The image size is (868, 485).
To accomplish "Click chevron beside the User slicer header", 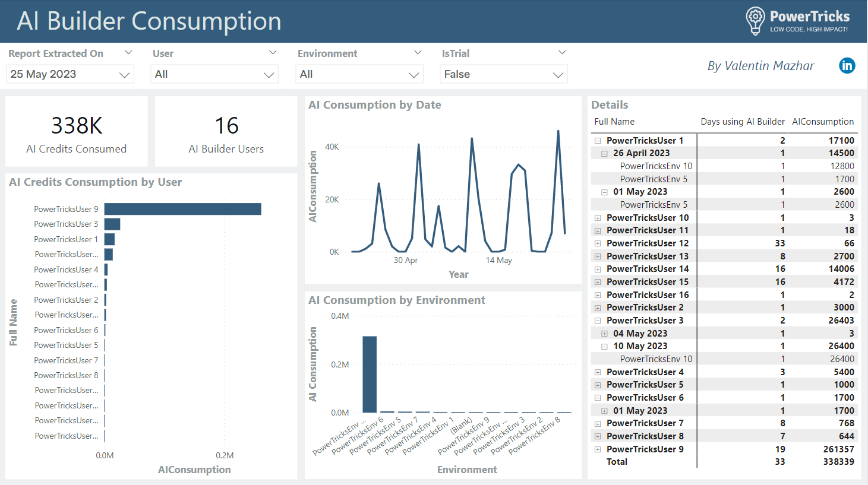I will coord(273,53).
